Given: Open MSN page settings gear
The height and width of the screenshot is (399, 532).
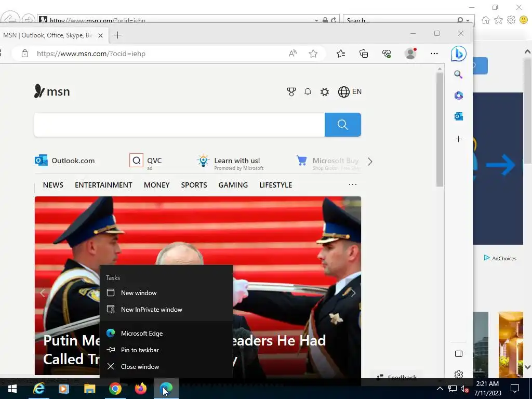Looking at the screenshot, I should pyautogui.click(x=325, y=92).
